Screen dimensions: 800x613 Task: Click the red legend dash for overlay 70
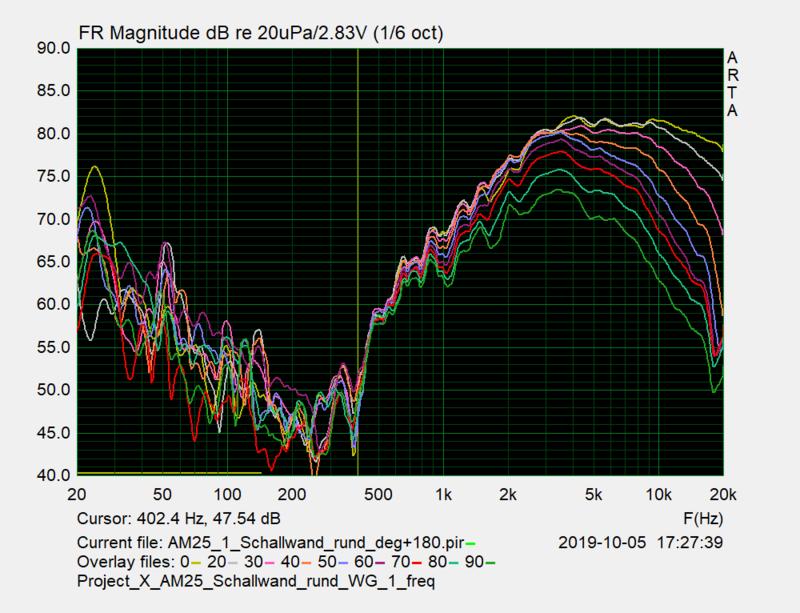click(417, 563)
